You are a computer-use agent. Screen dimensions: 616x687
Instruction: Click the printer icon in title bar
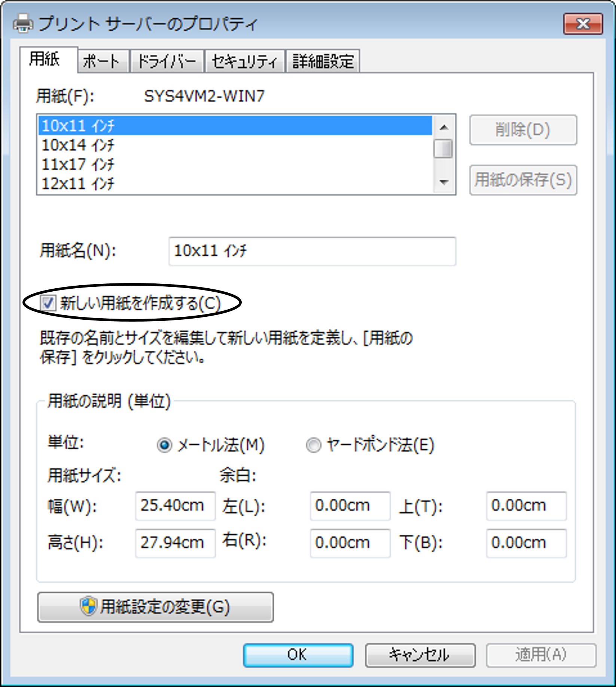click(x=22, y=24)
